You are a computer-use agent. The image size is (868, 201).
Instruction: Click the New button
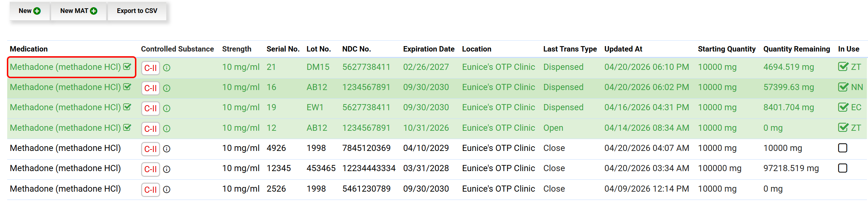coord(30,11)
